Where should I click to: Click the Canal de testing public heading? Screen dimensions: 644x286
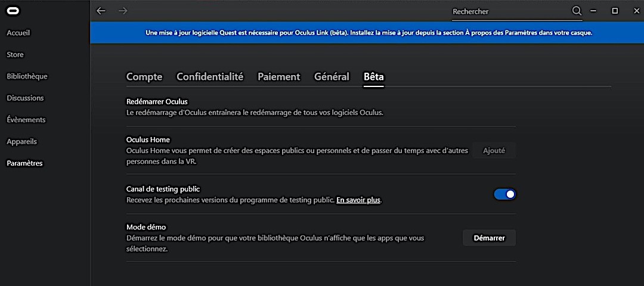[x=163, y=189]
